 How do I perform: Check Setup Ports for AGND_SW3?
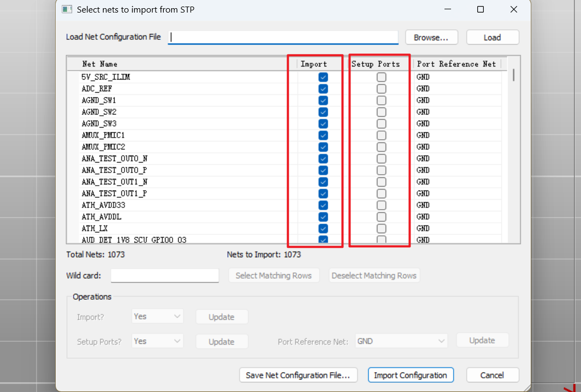pyautogui.click(x=381, y=124)
